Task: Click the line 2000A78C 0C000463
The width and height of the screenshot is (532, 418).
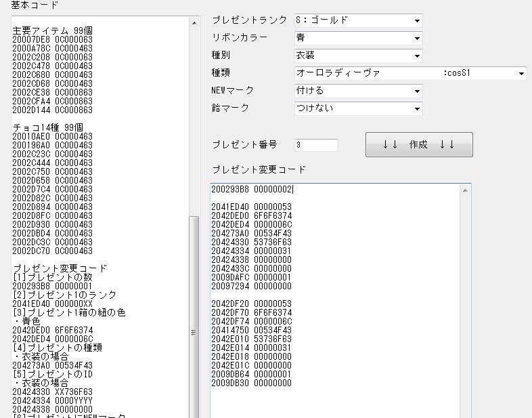Action: click(53, 49)
